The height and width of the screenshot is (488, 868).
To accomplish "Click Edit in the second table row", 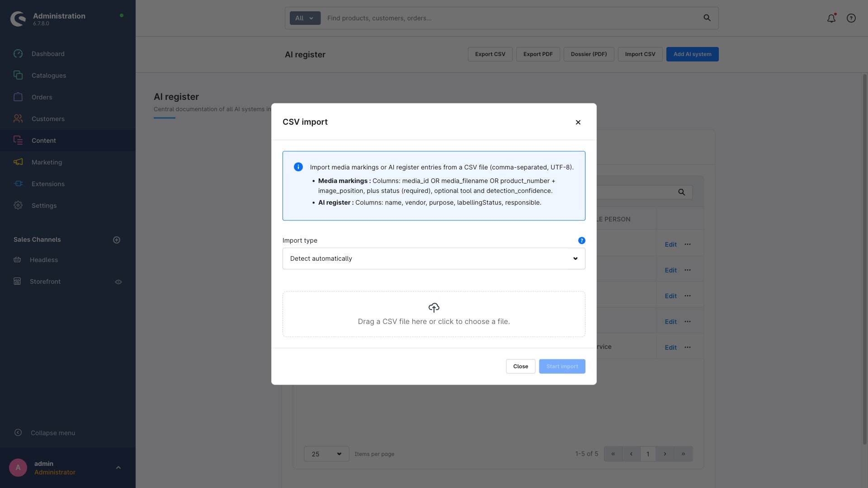I will pos(670,270).
